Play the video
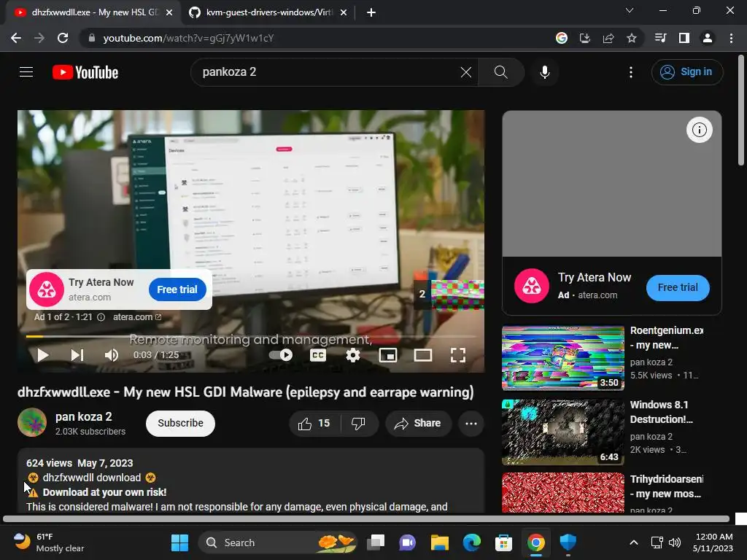This screenshot has width=747, height=560. tap(42, 355)
